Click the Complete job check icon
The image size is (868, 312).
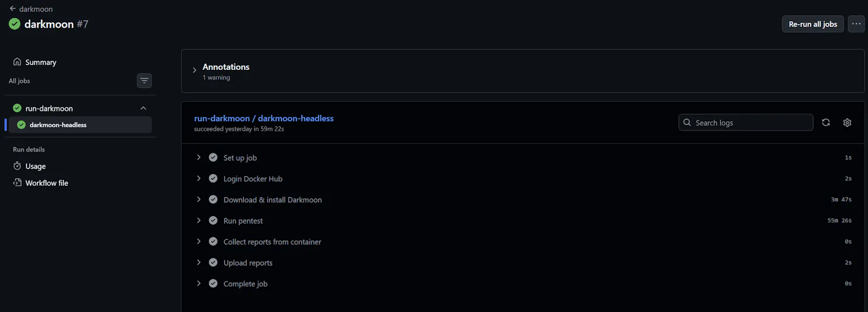point(213,283)
